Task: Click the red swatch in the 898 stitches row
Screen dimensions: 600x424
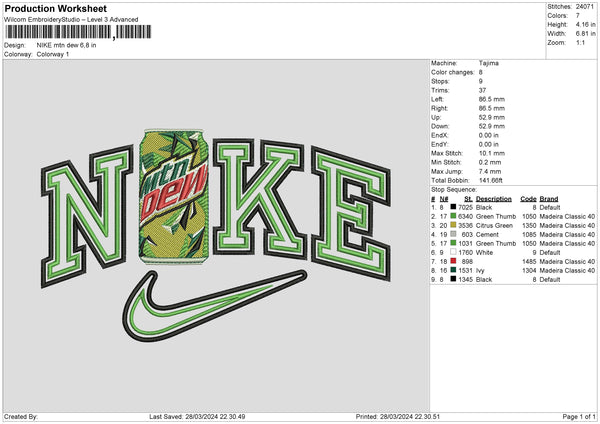Action: tap(453, 261)
